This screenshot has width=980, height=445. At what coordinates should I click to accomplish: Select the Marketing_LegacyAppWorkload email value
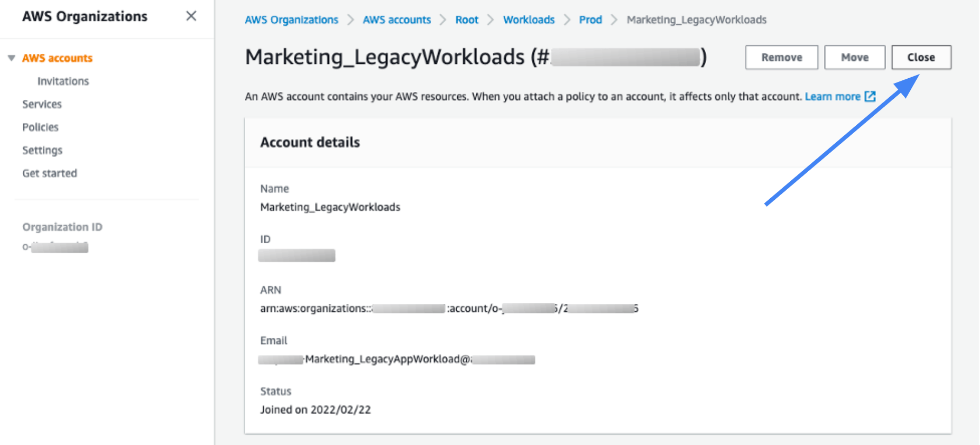(x=396, y=359)
